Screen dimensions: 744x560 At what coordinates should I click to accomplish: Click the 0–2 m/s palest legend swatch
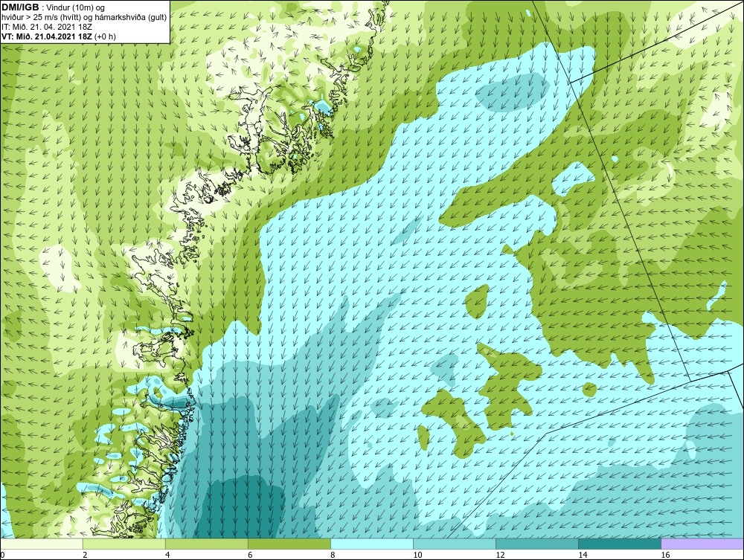coord(42,544)
